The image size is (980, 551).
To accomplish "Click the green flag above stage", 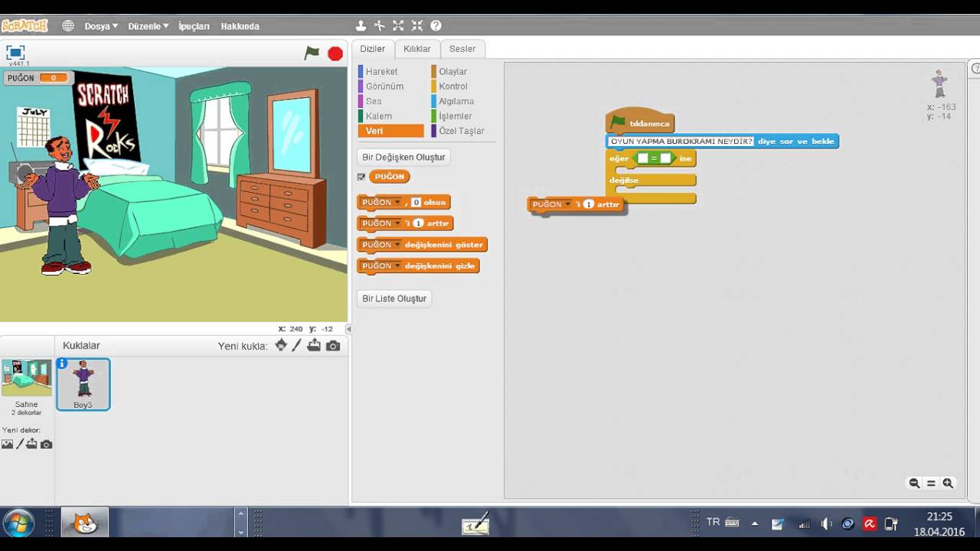I will point(312,53).
